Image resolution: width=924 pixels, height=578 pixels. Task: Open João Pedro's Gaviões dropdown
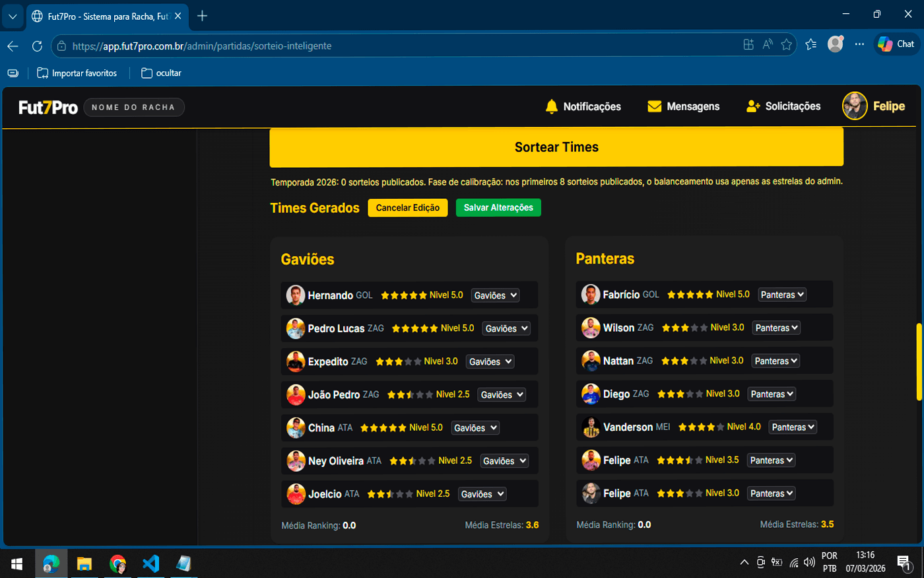(502, 394)
